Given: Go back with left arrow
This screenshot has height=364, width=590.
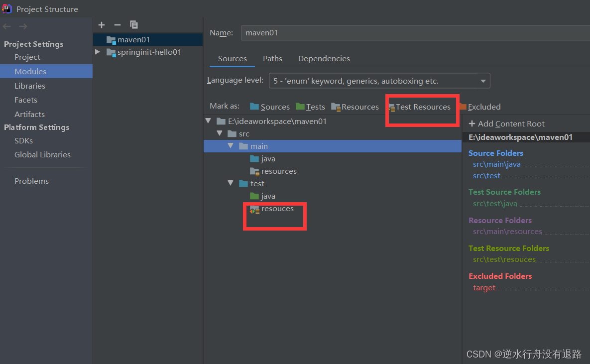Looking at the screenshot, I should (7, 26).
